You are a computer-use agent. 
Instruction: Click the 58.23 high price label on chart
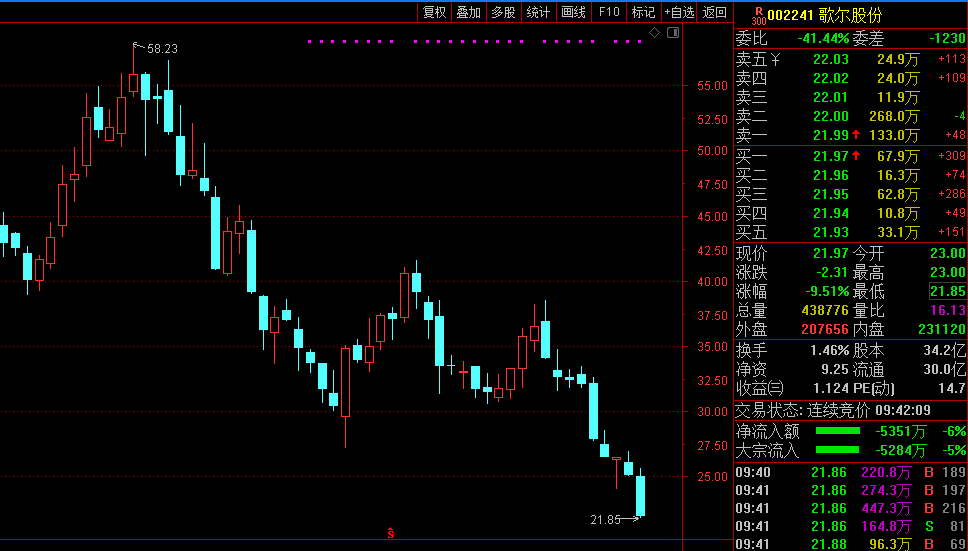(x=162, y=48)
